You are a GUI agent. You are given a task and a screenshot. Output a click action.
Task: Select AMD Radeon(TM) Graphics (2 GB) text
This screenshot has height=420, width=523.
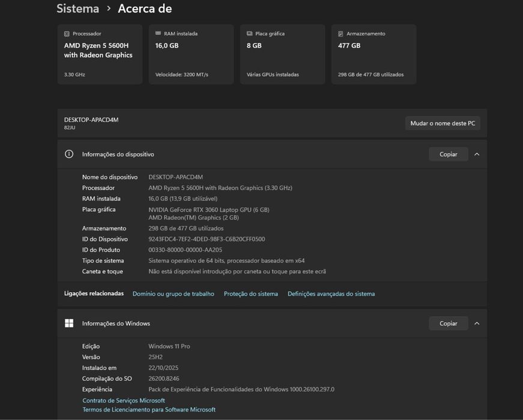(x=193, y=218)
